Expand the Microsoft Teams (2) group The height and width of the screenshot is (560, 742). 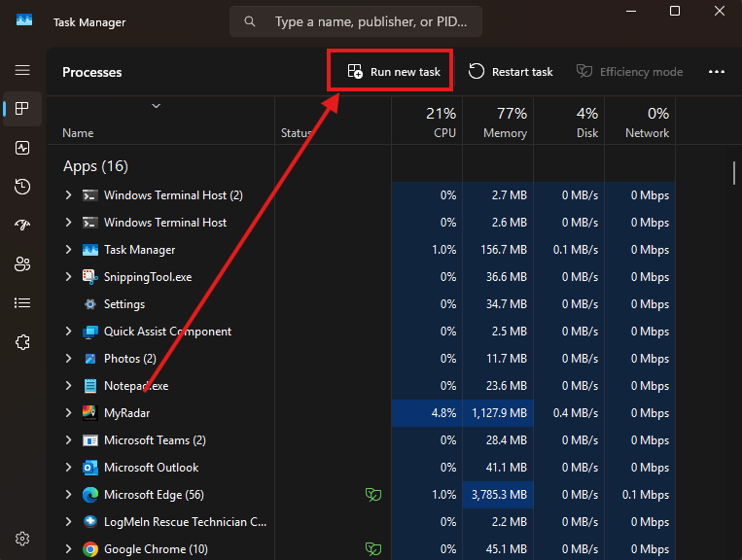coord(68,440)
